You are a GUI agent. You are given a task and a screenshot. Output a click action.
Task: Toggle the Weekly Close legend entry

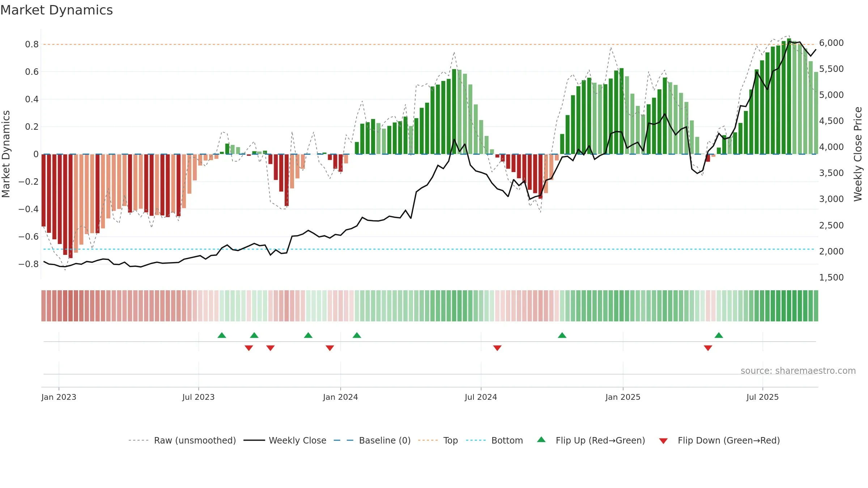[285, 440]
